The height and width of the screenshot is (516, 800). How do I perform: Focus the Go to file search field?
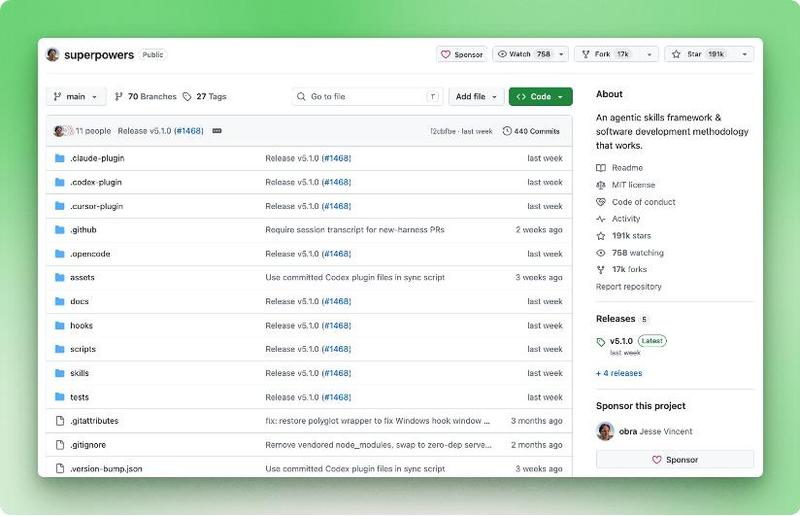(x=367, y=96)
